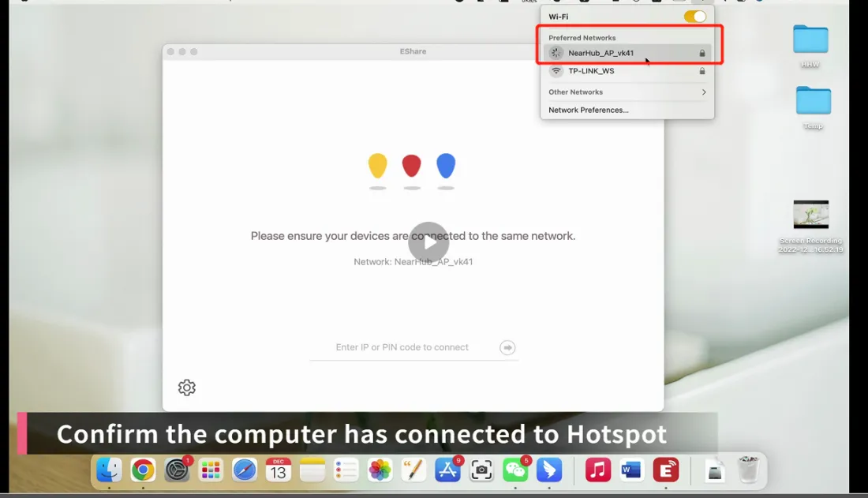Click the "EShare" window title text
The width and height of the screenshot is (868, 498).
pos(413,51)
